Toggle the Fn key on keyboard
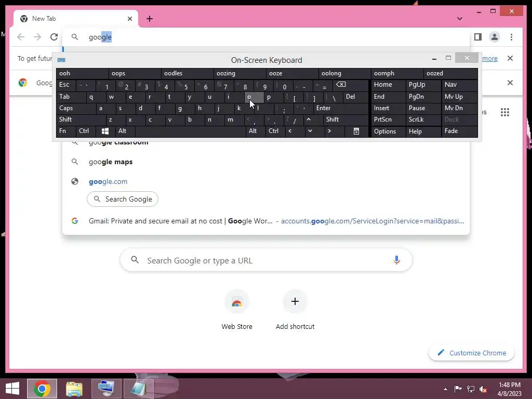Viewport: 532px width, 399px height. (66, 131)
